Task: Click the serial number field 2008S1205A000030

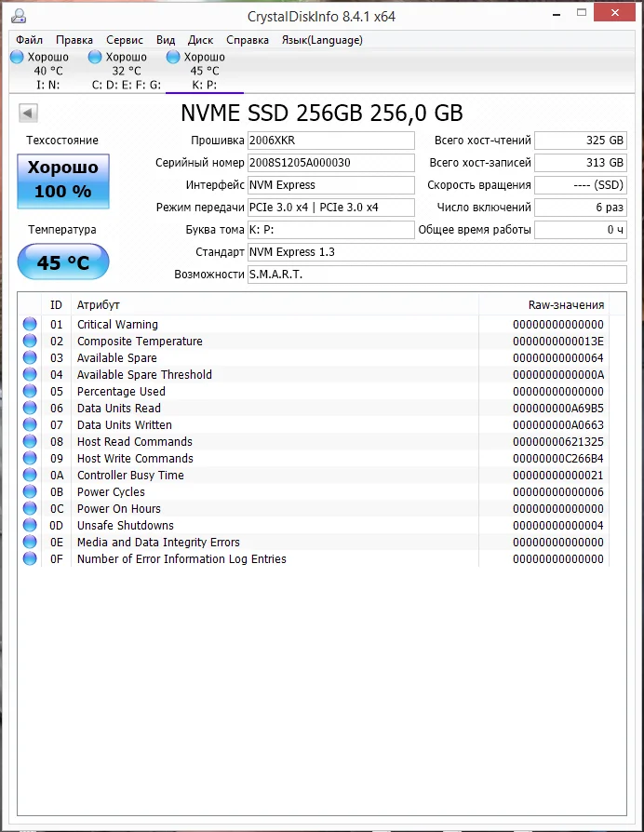Action: point(331,163)
